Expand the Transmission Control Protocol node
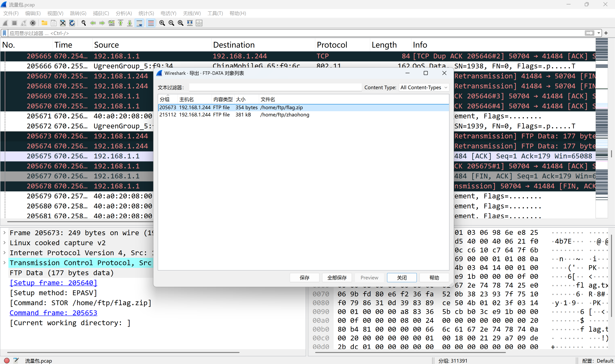 [x=4, y=263]
